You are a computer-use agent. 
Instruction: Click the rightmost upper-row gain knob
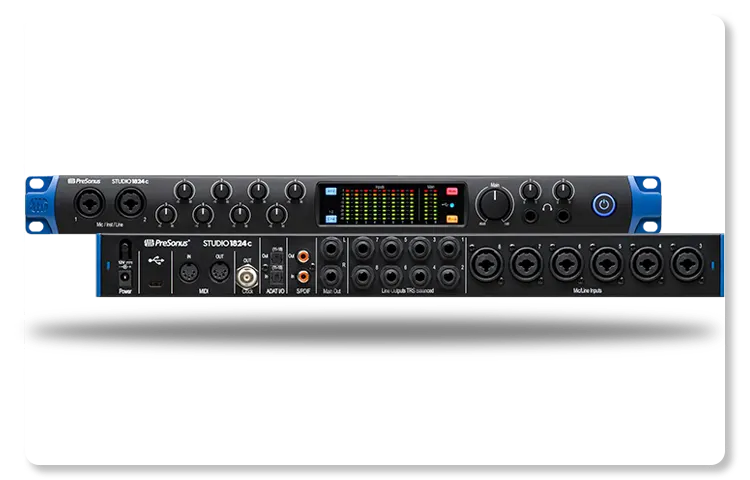coord(295,191)
